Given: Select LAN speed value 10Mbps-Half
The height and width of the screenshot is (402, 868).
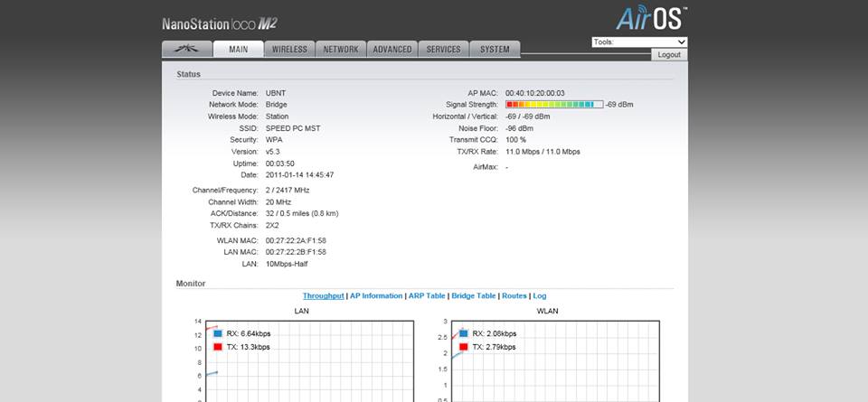Looking at the screenshot, I should click(x=287, y=265).
